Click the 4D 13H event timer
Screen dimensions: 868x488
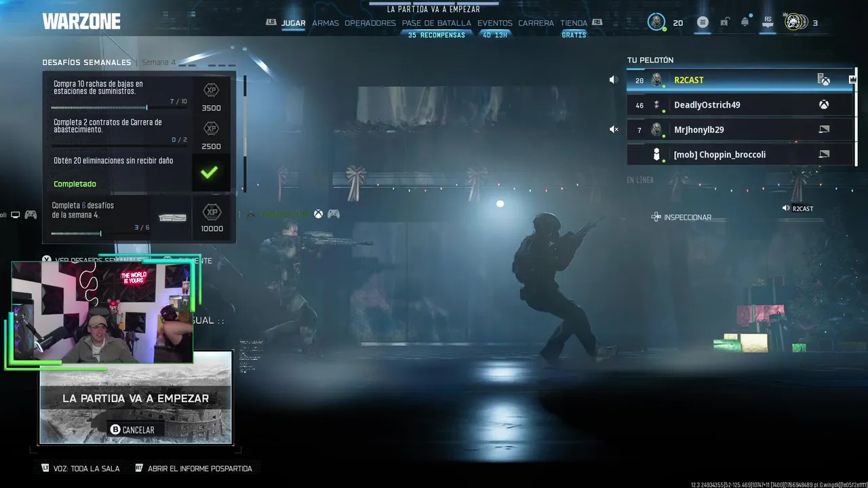(x=495, y=35)
